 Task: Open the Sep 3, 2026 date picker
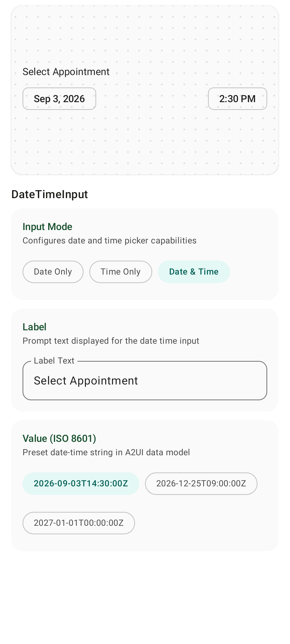pos(59,99)
